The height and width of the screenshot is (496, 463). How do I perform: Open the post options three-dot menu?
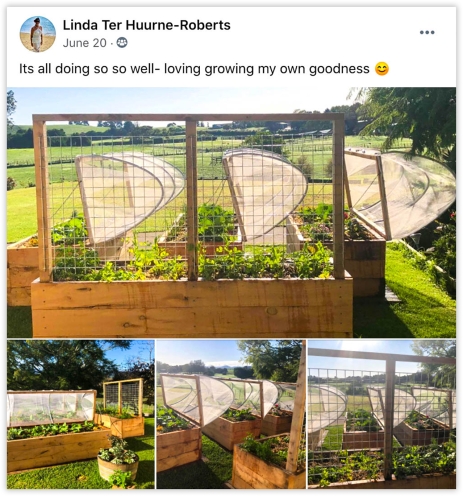click(x=427, y=32)
